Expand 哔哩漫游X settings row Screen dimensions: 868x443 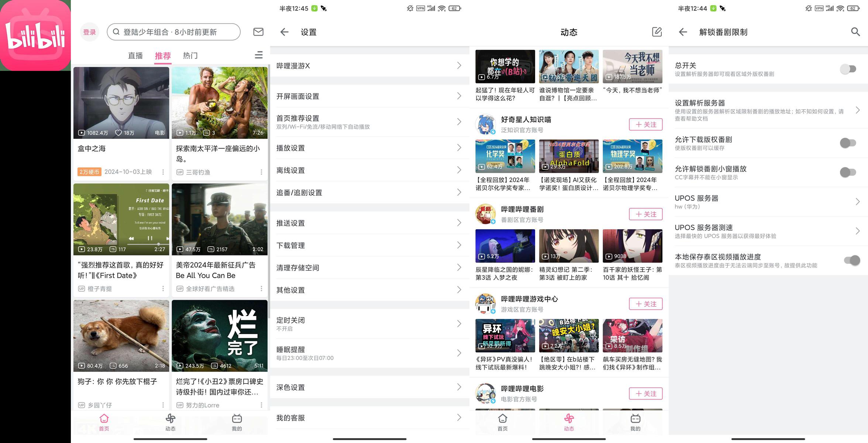click(x=370, y=66)
